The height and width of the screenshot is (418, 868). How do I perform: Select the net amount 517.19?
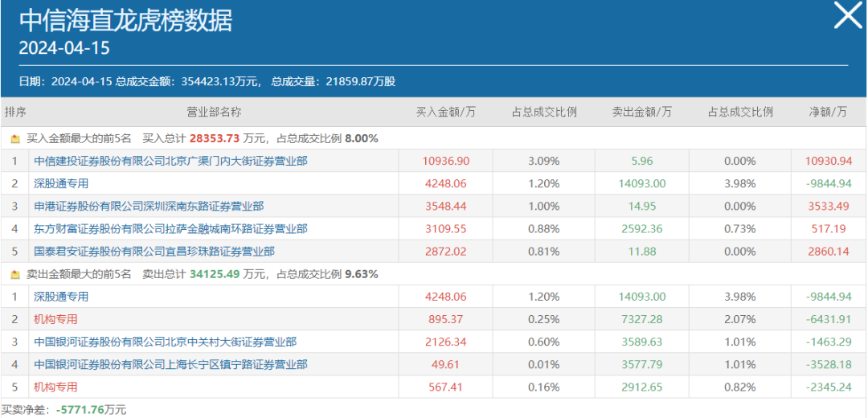tap(828, 228)
